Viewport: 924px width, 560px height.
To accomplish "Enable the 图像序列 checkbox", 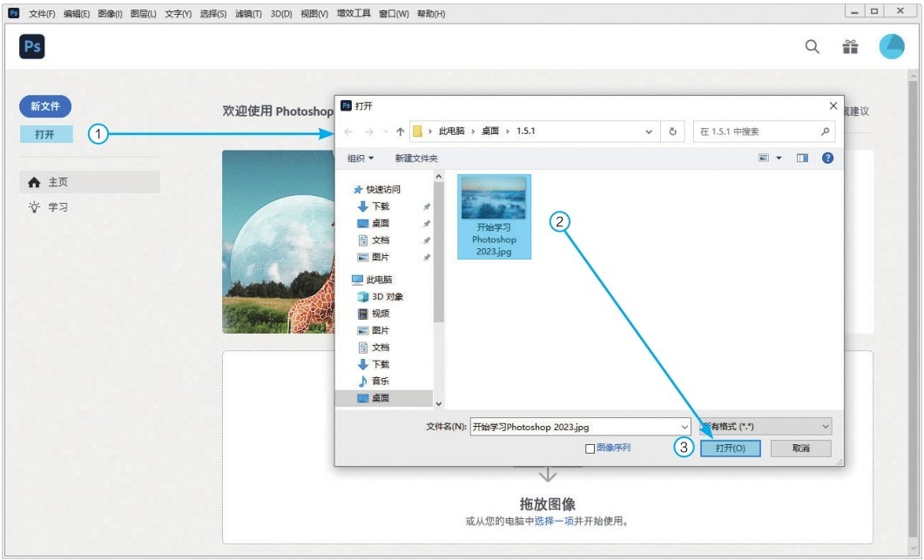I will (x=590, y=449).
